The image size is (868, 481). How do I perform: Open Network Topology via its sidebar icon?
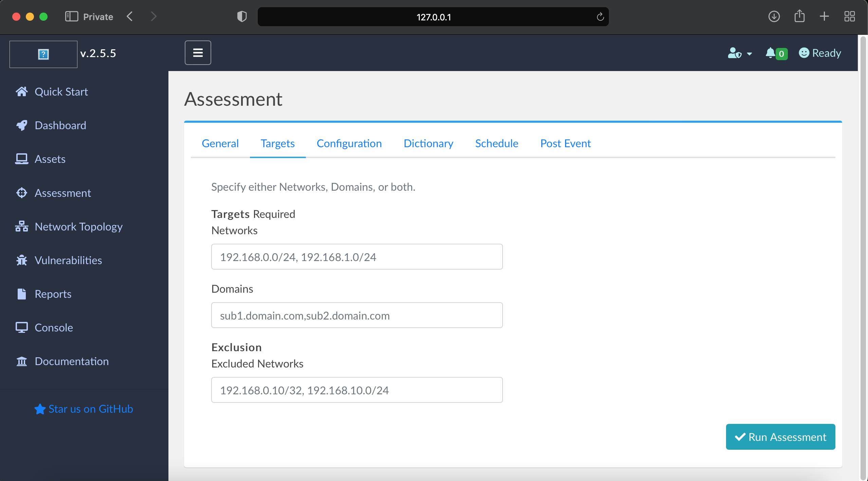(22, 226)
